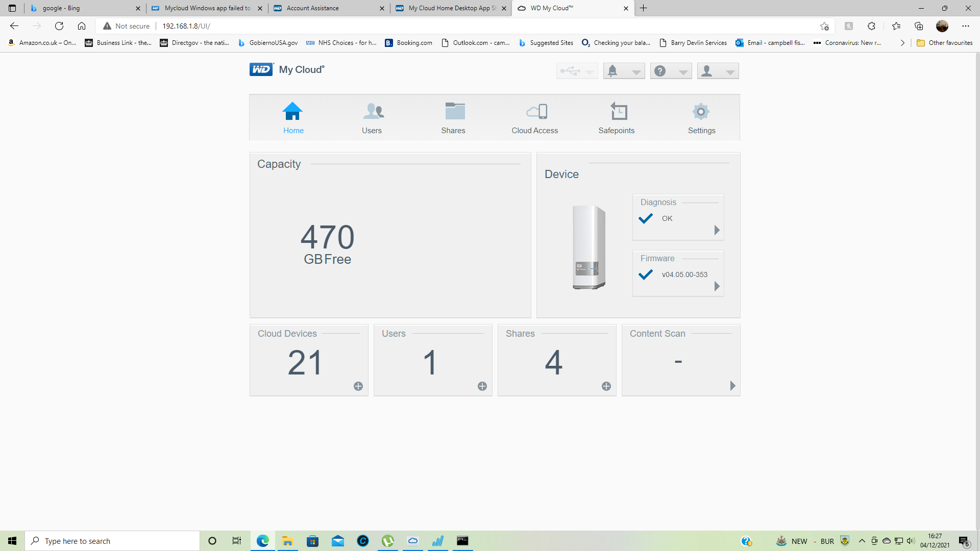Screen dimensions: 980x551
Task: Click the Content Scan arrow
Action: 732,386
